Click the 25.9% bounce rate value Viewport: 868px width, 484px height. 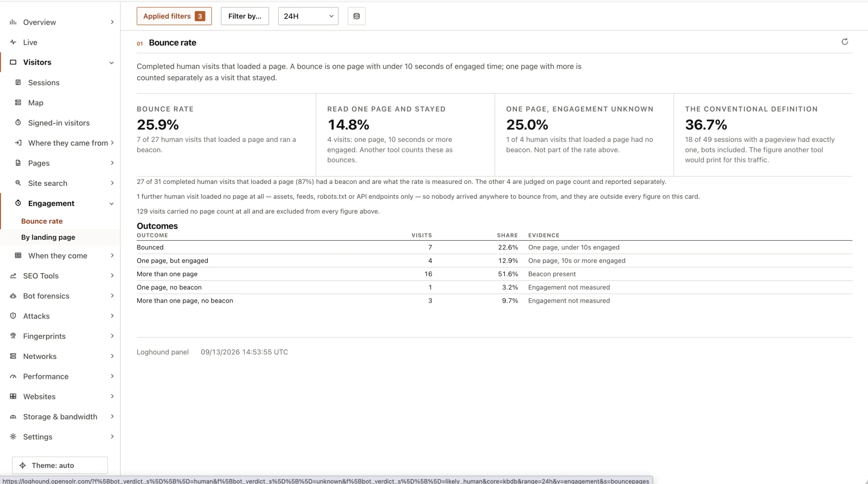158,125
